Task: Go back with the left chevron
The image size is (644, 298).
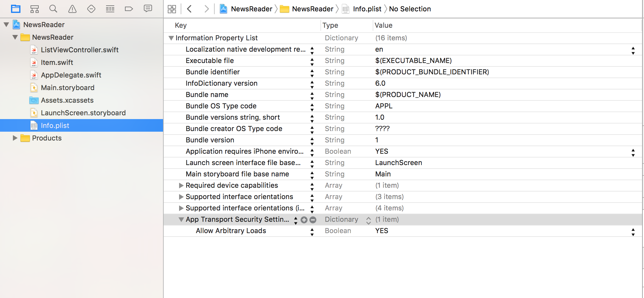Action: pos(189,9)
